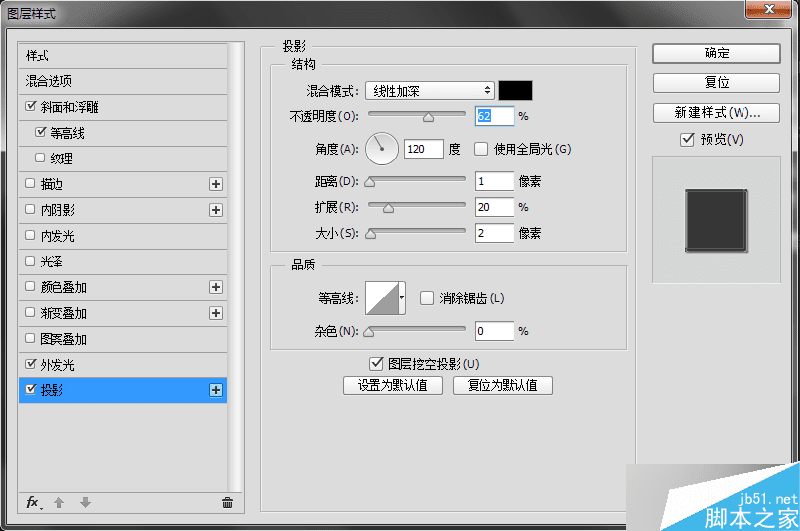The image size is (800, 531).
Task: Add another 投影 effect with plus icon
Action: (216, 390)
